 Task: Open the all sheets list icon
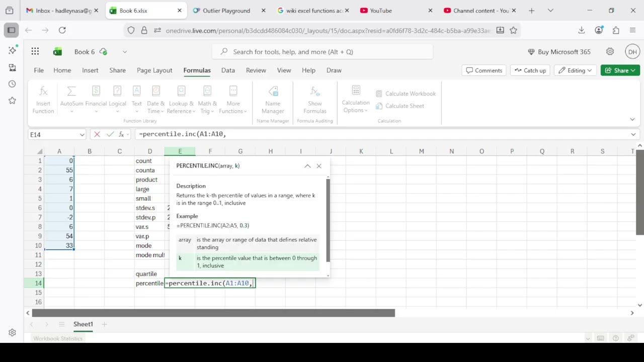[61, 324]
